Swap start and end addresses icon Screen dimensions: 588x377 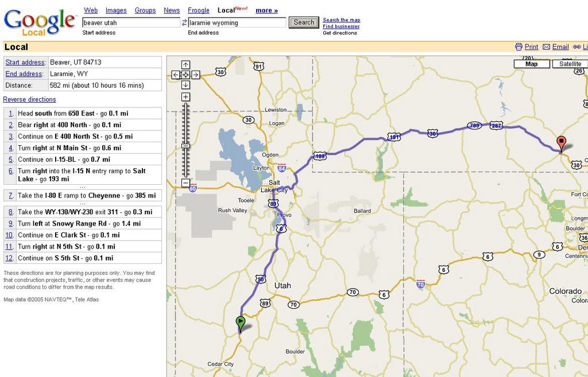(x=184, y=23)
